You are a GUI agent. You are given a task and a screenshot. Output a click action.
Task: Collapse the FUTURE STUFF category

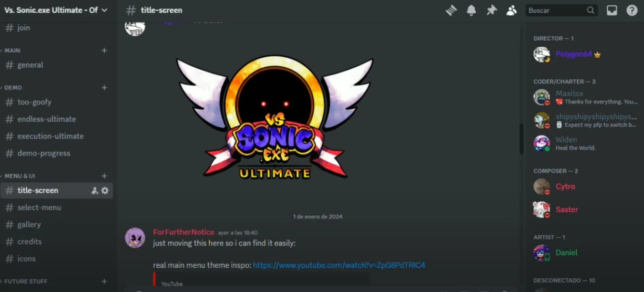(26, 281)
